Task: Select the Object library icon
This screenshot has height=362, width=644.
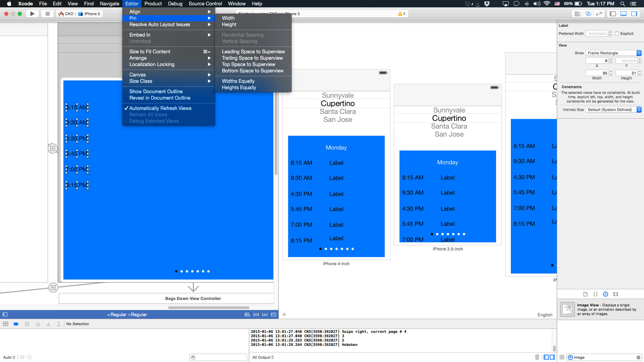Action: (x=605, y=294)
